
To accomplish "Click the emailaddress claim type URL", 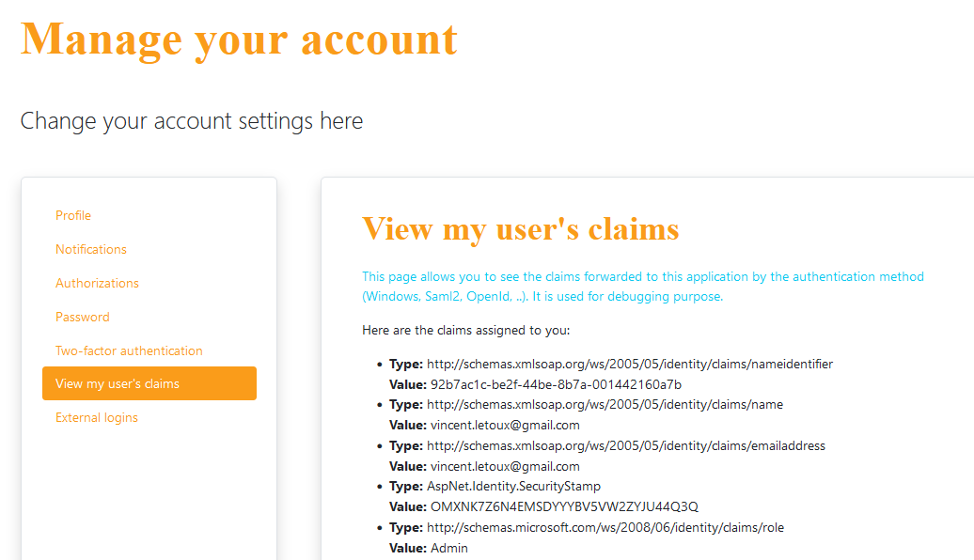I will [x=626, y=445].
